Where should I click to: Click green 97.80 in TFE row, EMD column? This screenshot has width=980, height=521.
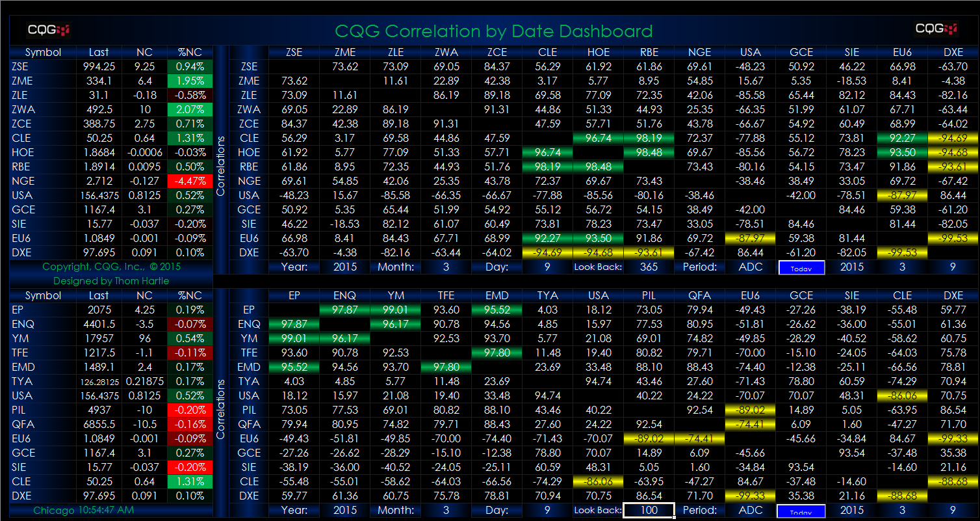tap(497, 353)
